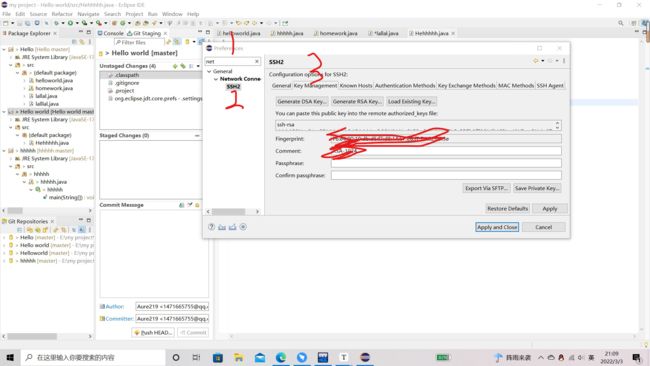The height and width of the screenshot is (366, 650).
Task: Clear the 'net' filter text with X icon
Action: point(257,61)
